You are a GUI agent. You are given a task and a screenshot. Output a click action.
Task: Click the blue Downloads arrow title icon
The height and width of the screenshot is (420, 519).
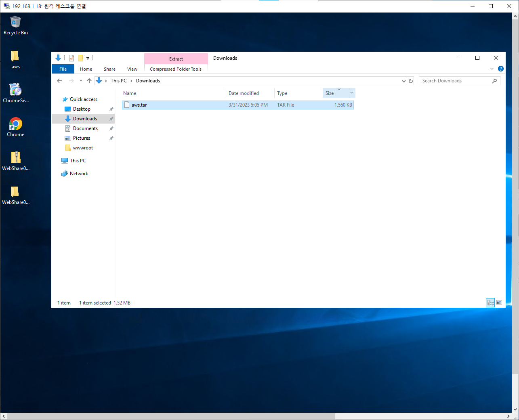pyautogui.click(x=58, y=58)
